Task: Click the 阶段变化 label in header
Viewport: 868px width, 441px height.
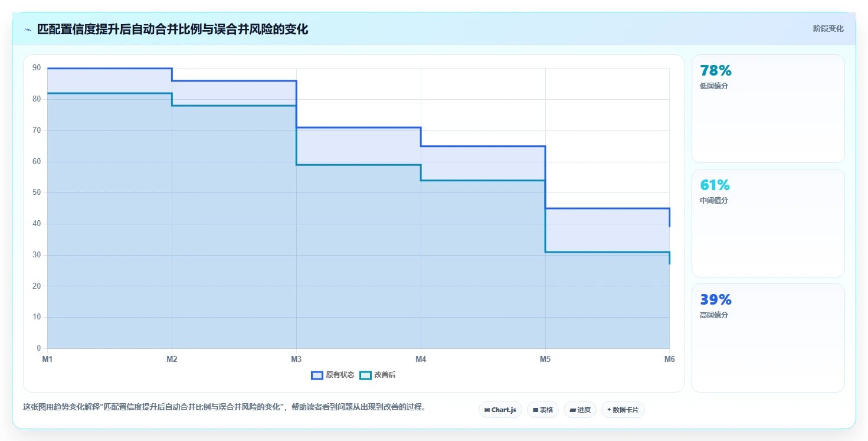Action: tap(828, 28)
